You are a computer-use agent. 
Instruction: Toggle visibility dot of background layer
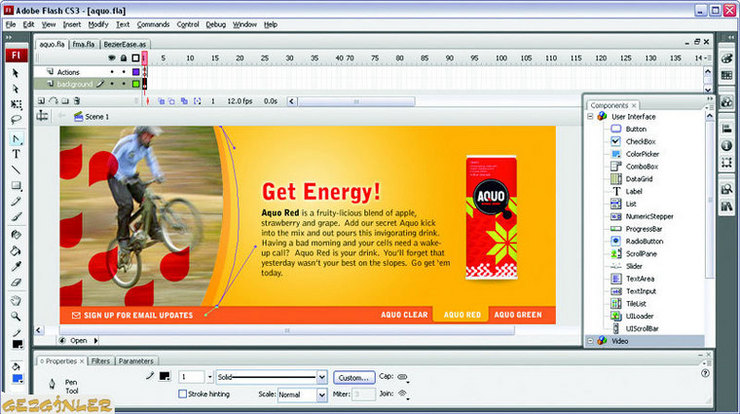112,84
